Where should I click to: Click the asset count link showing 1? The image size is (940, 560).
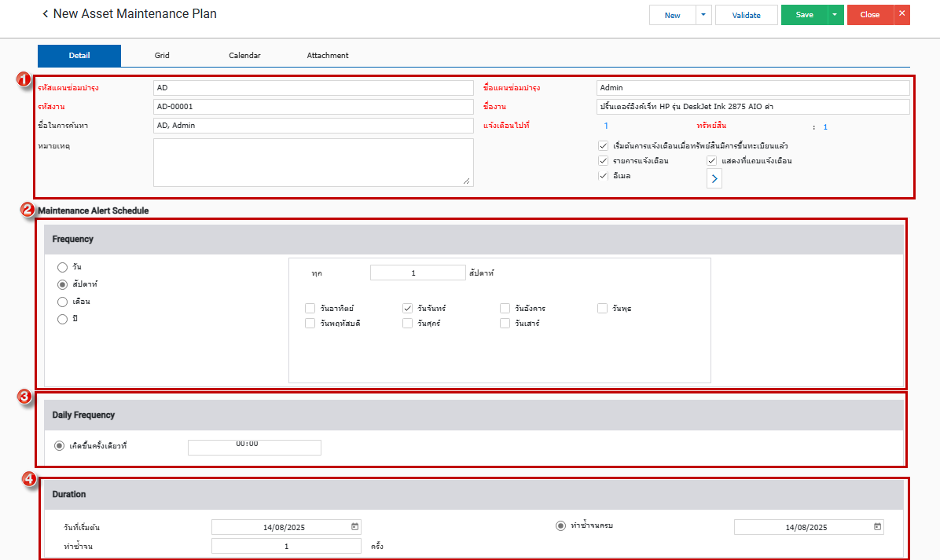[825, 126]
